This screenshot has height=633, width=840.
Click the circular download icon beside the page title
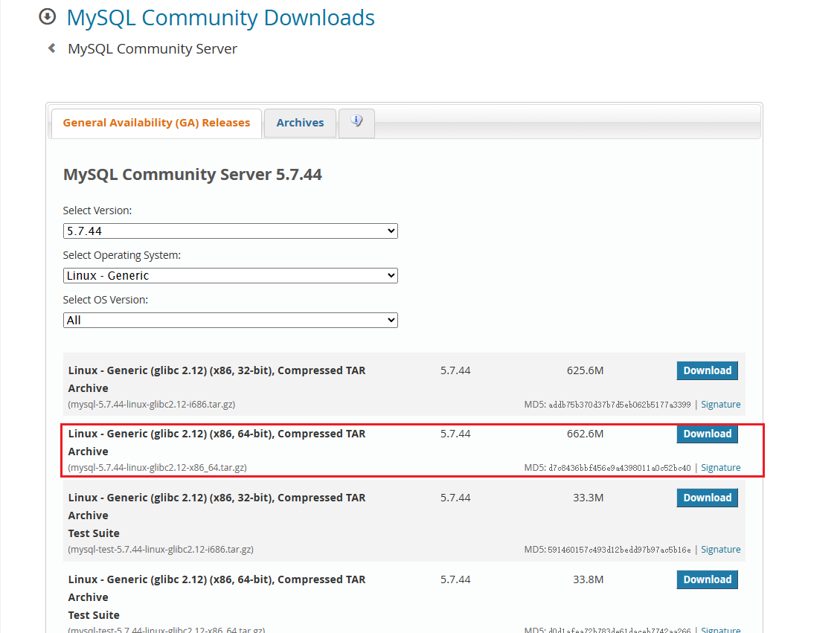tap(47, 16)
